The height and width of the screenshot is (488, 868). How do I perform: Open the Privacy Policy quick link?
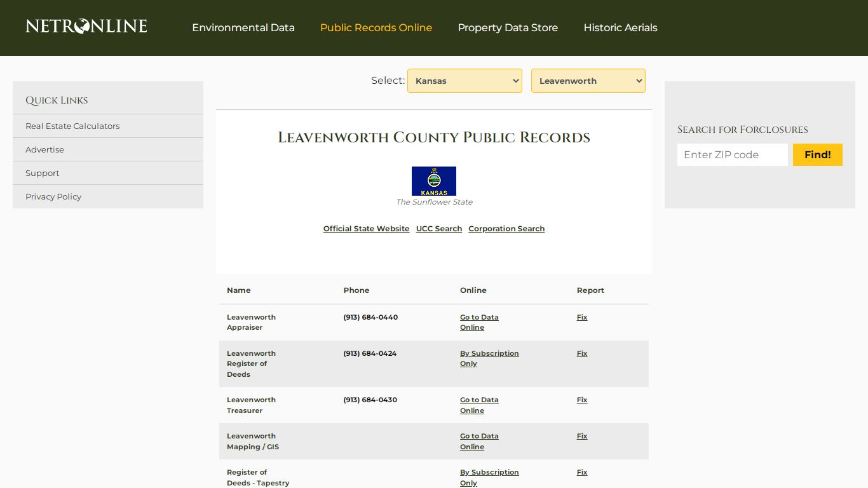click(53, 196)
